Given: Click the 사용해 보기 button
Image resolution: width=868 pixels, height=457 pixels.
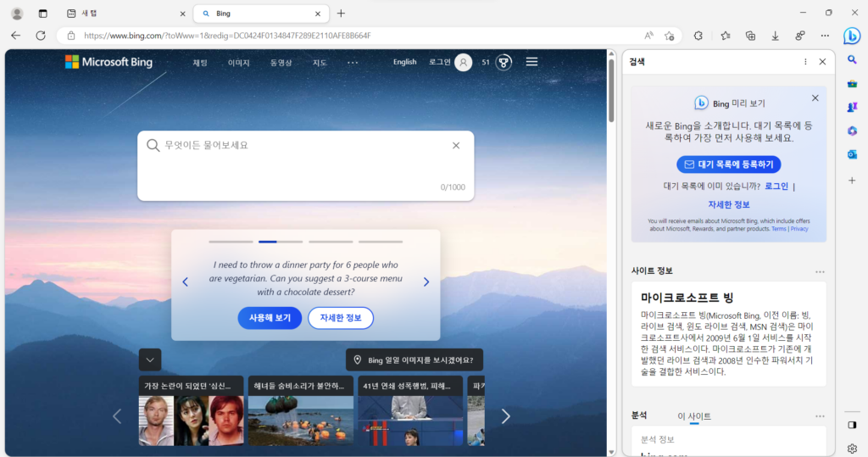Looking at the screenshot, I should pyautogui.click(x=270, y=318).
